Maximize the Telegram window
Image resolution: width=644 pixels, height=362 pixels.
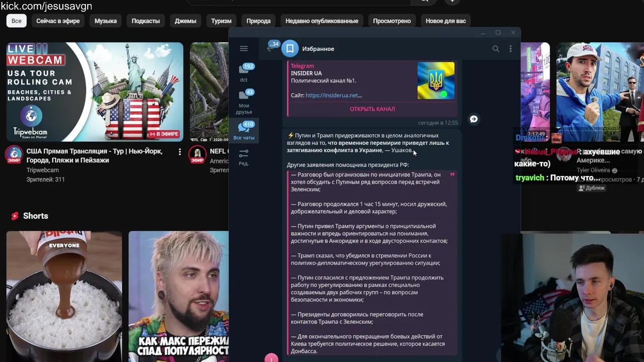tap(498, 33)
